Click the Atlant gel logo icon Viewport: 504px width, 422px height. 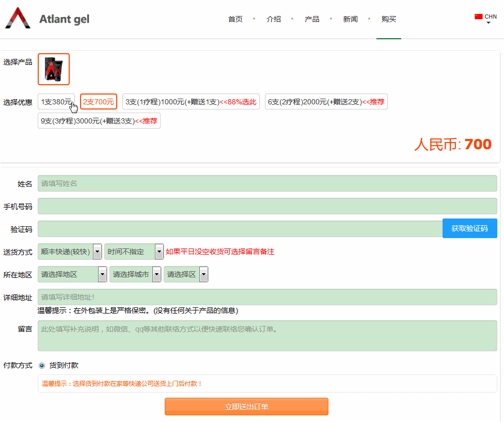coord(18,19)
